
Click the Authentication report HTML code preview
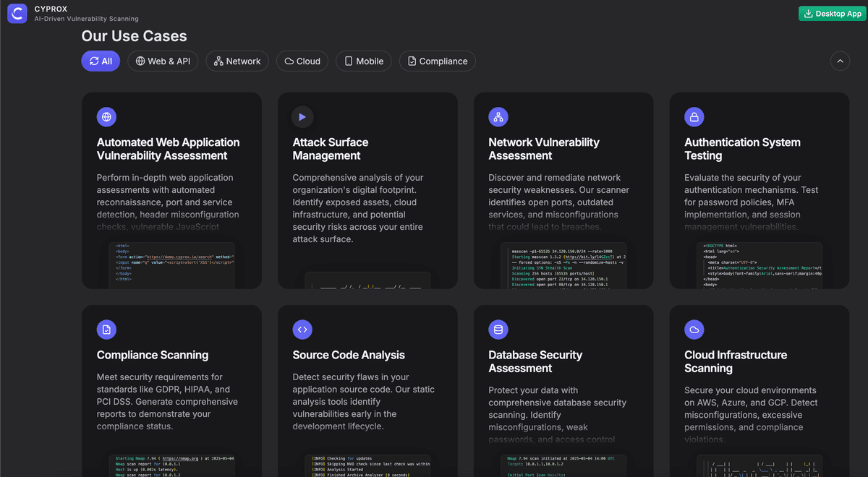point(759,265)
